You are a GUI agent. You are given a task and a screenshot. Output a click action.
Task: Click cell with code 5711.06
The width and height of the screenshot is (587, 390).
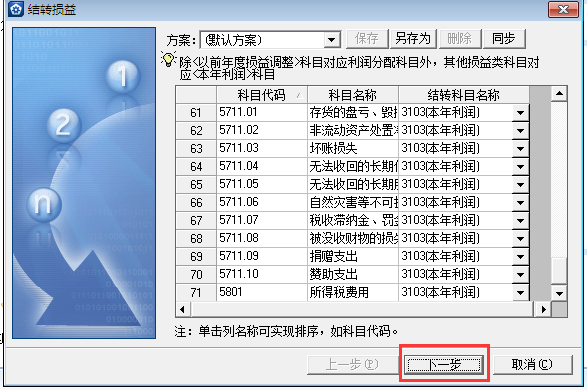pos(262,202)
